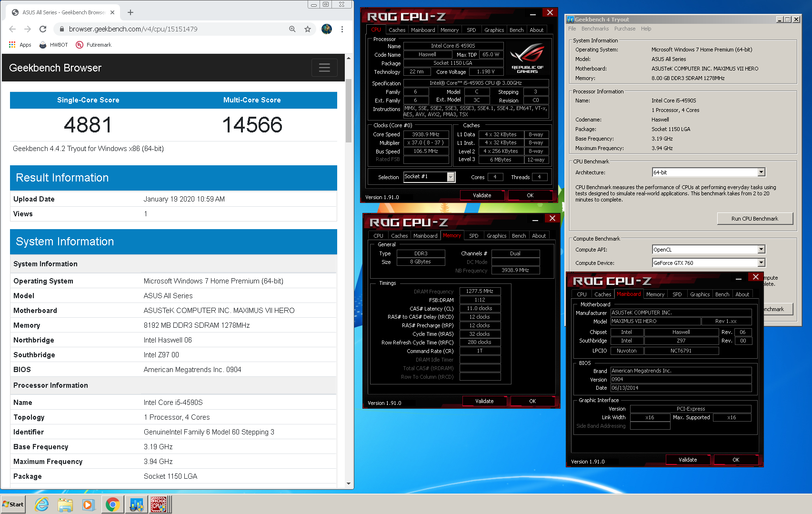Close the ASUS All Series browser tab
The image size is (812, 514).
tap(112, 12)
